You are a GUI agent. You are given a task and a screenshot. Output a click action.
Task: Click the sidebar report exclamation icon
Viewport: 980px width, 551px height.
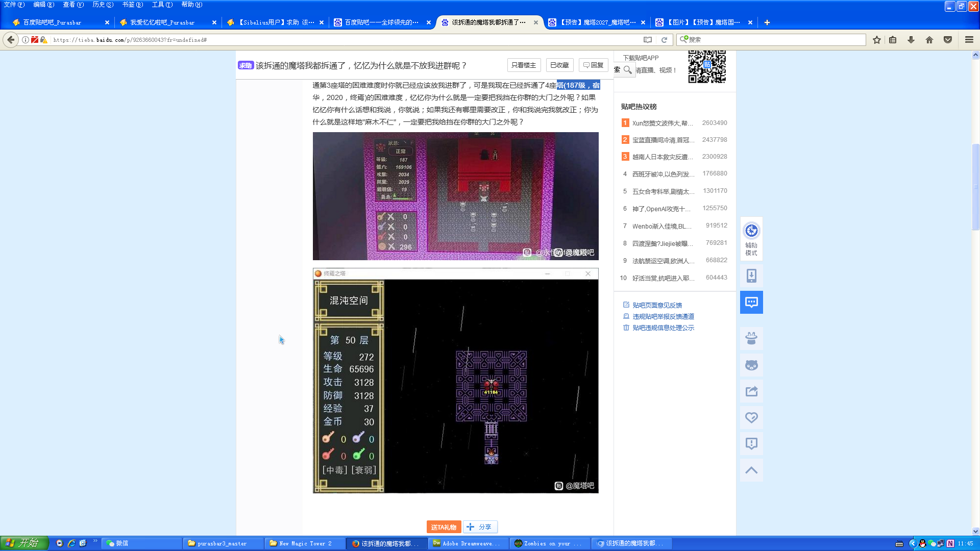coord(751,444)
